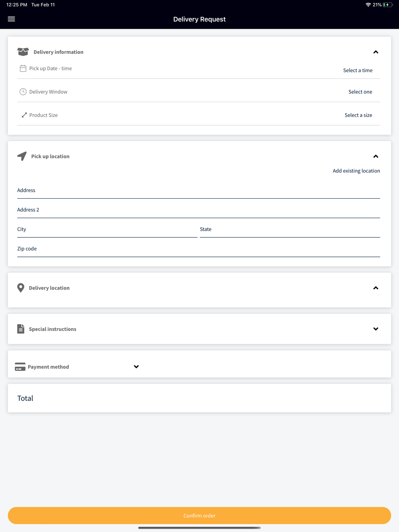
Task: Tap the clock icon beside Delivery Window
Action: point(23,92)
